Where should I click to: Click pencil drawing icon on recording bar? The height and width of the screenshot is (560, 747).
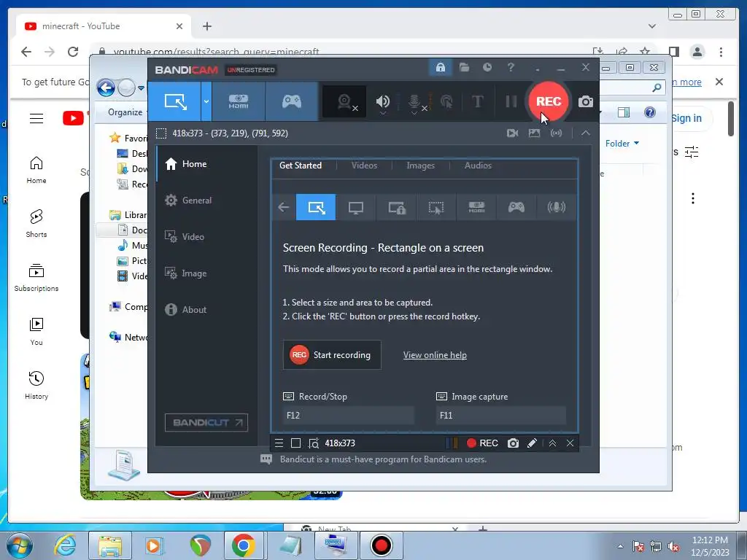coord(532,443)
